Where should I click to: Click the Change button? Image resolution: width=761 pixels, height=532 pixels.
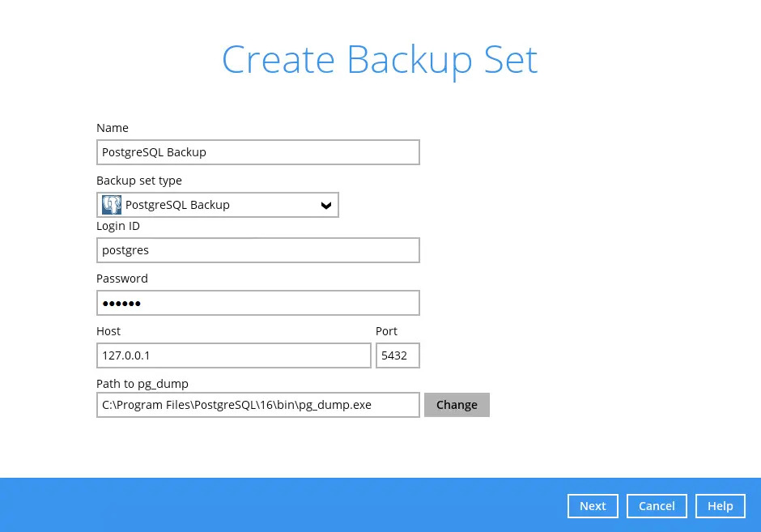(457, 405)
